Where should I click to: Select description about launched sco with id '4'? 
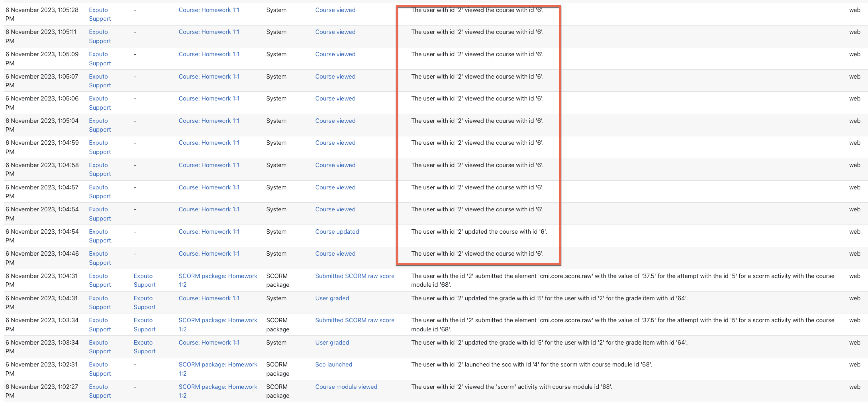(531, 364)
